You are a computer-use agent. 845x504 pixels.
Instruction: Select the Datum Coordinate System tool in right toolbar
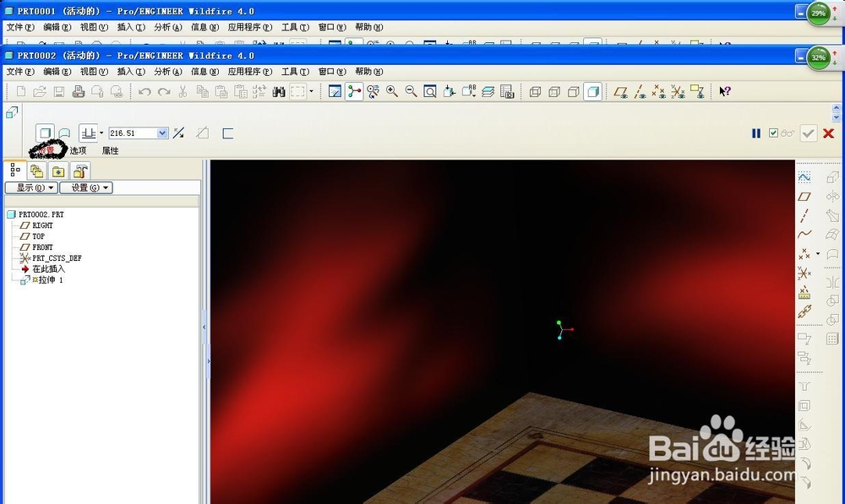tap(804, 273)
